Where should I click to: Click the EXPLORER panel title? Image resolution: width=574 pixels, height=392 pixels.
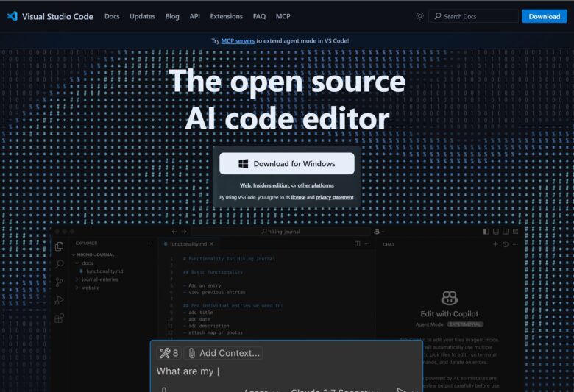tap(86, 243)
